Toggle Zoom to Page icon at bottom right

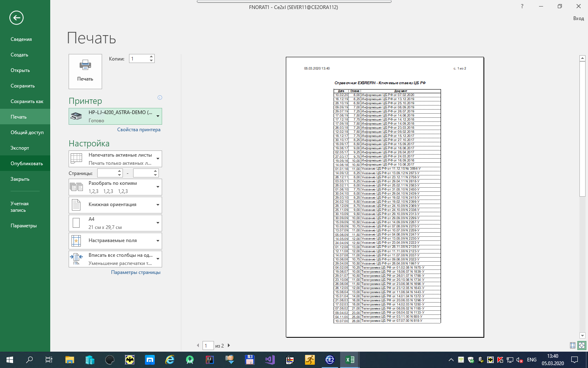click(x=582, y=346)
